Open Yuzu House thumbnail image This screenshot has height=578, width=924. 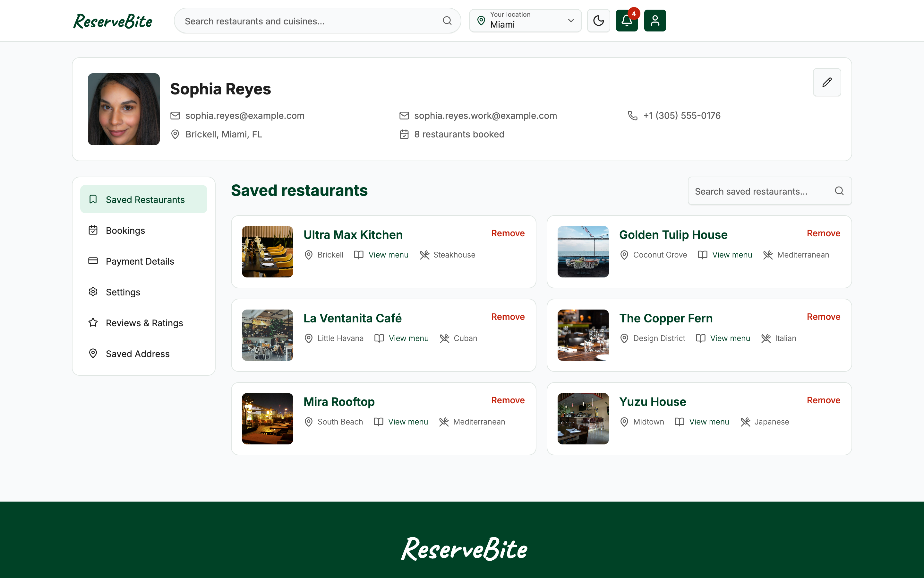(583, 419)
